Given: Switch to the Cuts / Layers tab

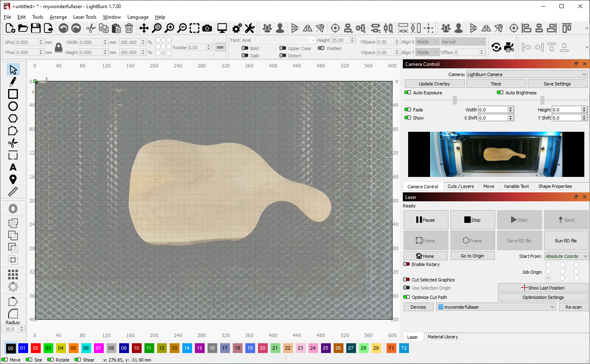Looking at the screenshot, I should [x=460, y=186].
